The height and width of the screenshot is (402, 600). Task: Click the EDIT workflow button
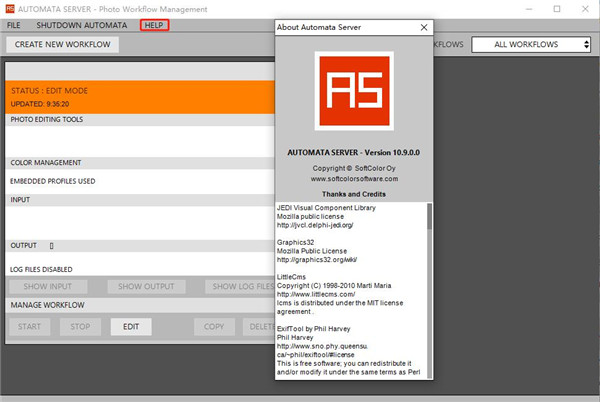131,326
